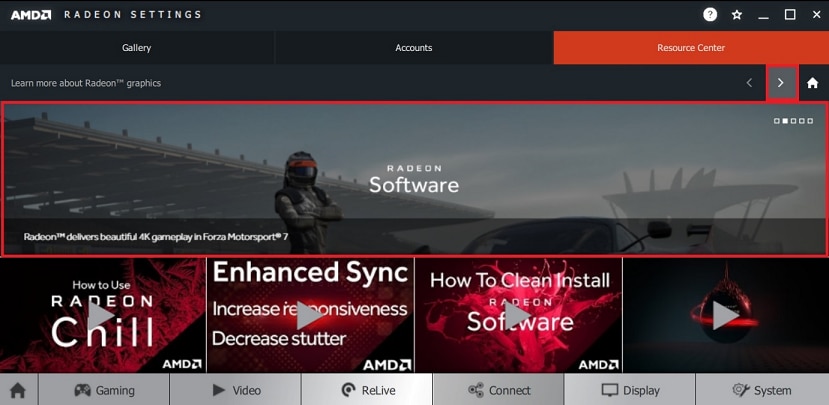This screenshot has width=829, height=405.
Task: Open the ReLive tab
Action: tap(367, 390)
